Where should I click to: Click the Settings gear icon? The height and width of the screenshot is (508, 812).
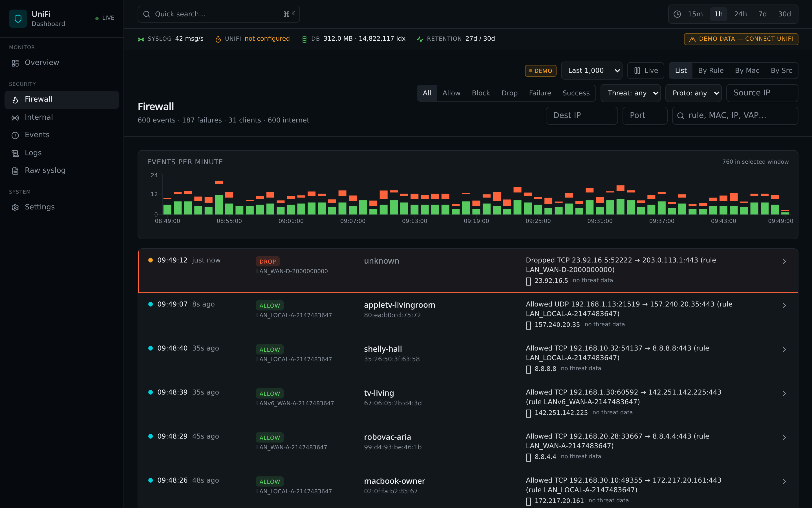pos(15,208)
